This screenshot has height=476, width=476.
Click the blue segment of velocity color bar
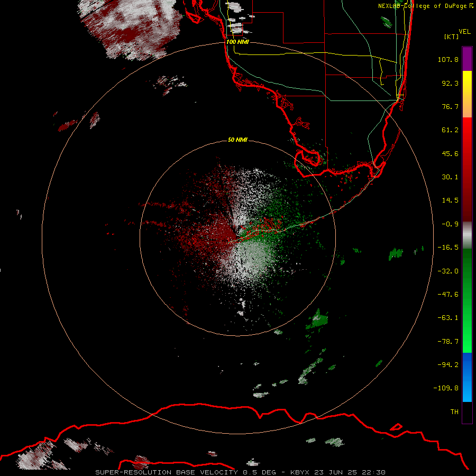(467, 377)
